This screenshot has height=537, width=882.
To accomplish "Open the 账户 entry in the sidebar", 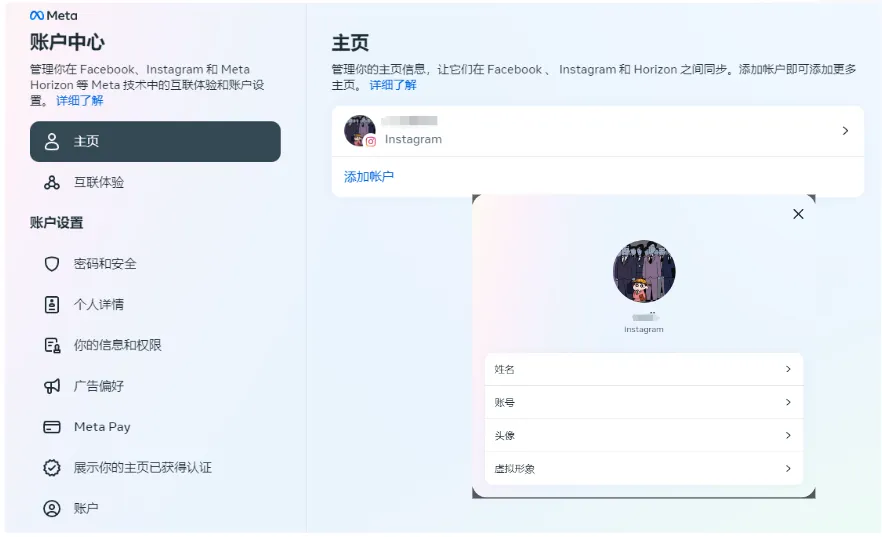I will 155,508.
